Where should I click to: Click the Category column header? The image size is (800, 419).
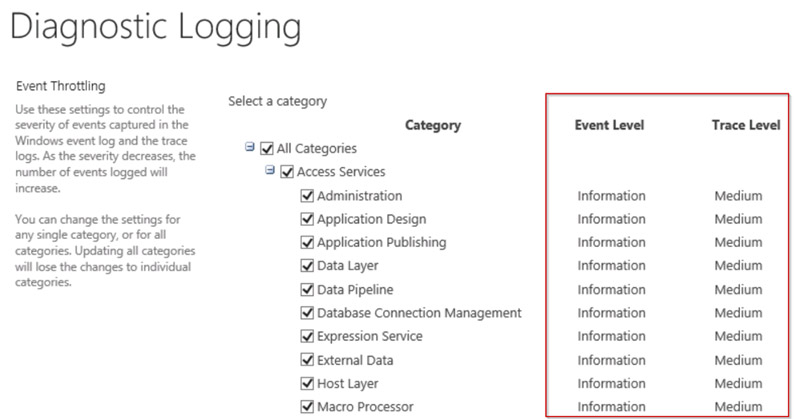pos(432,125)
